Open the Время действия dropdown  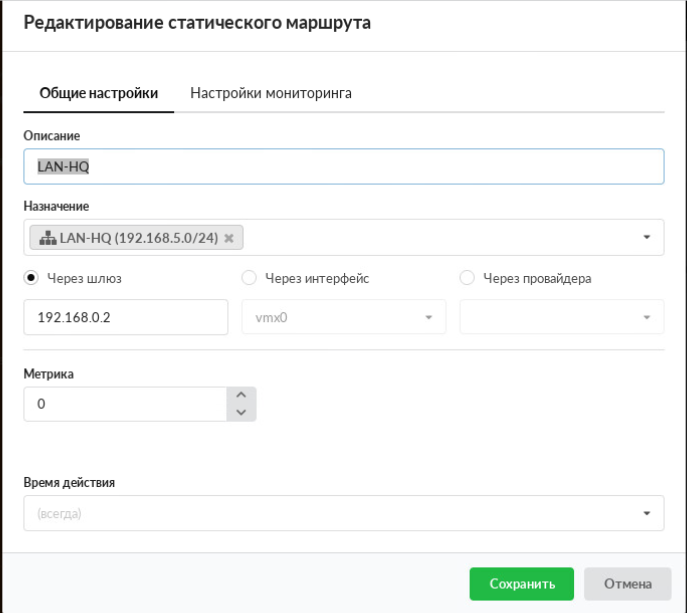[344, 513]
